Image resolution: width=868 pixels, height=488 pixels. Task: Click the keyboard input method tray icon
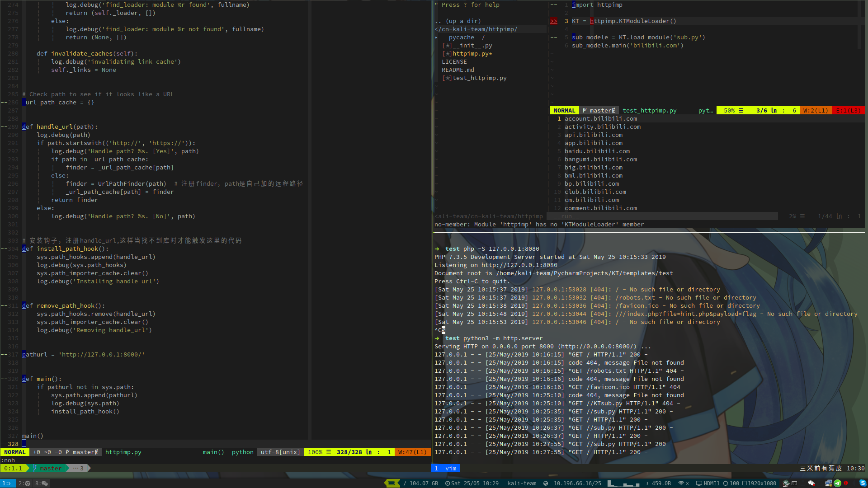(x=794, y=483)
